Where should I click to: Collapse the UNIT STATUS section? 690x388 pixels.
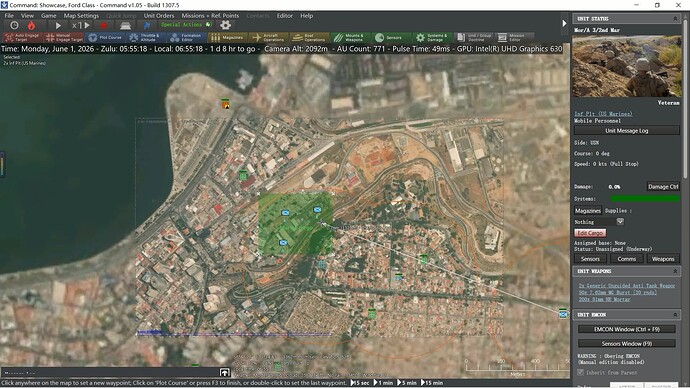pyautogui.click(x=675, y=18)
